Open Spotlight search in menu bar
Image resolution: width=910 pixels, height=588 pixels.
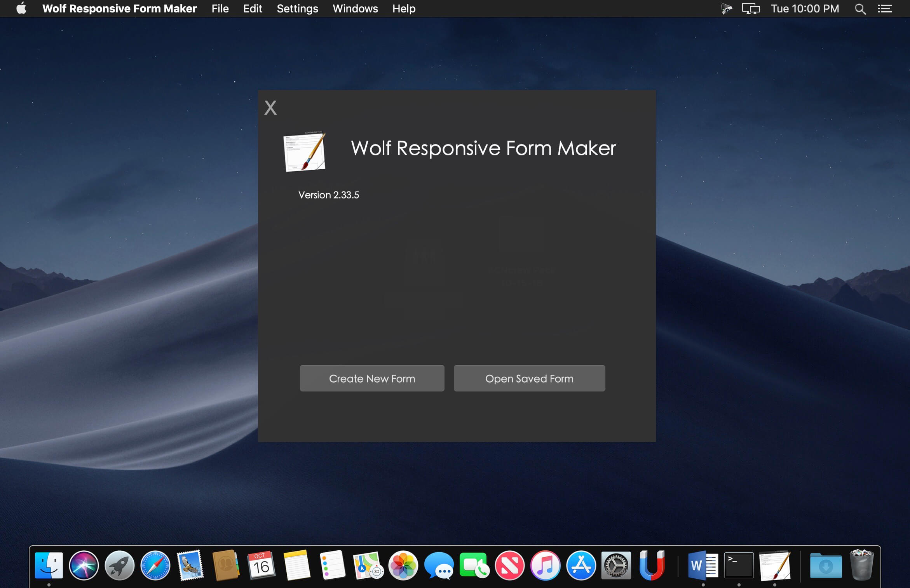pos(860,9)
